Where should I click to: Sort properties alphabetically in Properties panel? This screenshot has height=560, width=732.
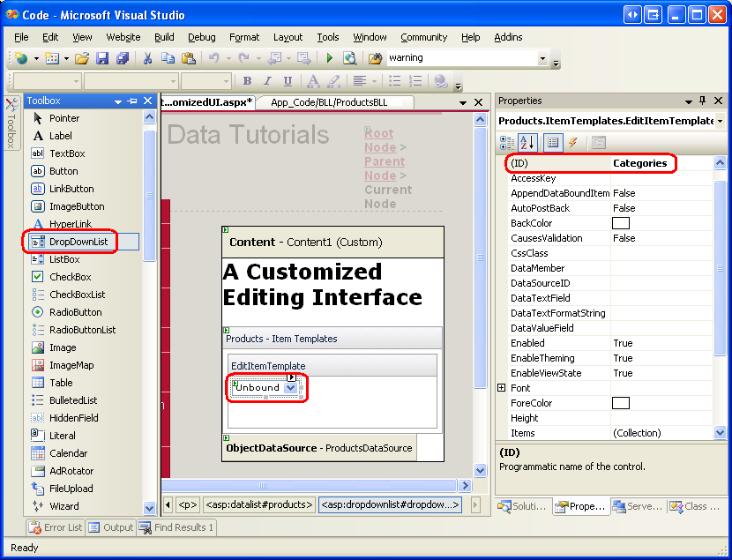point(527,142)
